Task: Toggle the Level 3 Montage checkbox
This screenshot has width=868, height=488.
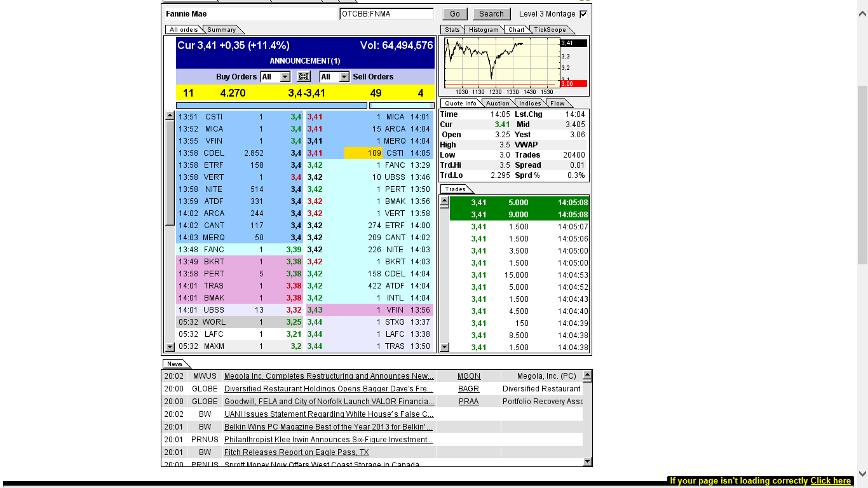Action: pyautogui.click(x=583, y=14)
